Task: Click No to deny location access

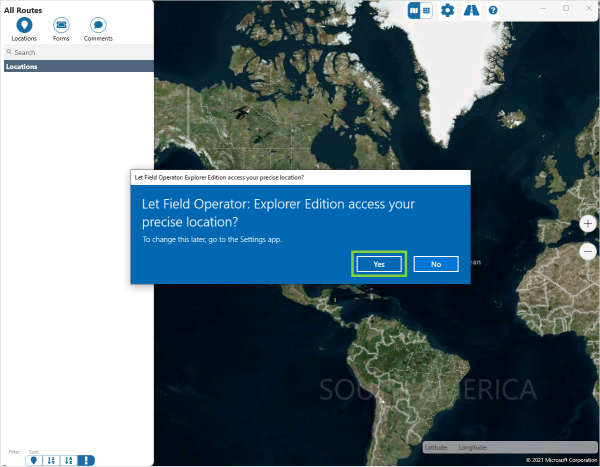Action: [436, 264]
